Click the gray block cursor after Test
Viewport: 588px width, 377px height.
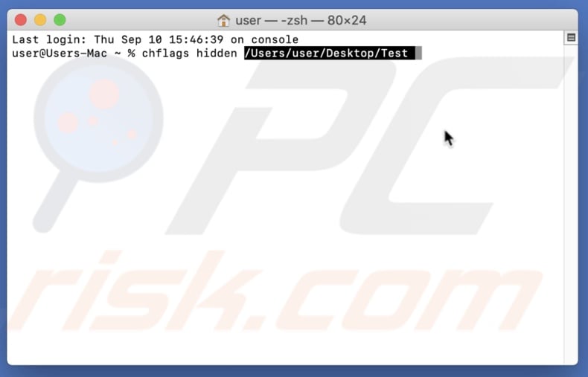pyautogui.click(x=418, y=54)
